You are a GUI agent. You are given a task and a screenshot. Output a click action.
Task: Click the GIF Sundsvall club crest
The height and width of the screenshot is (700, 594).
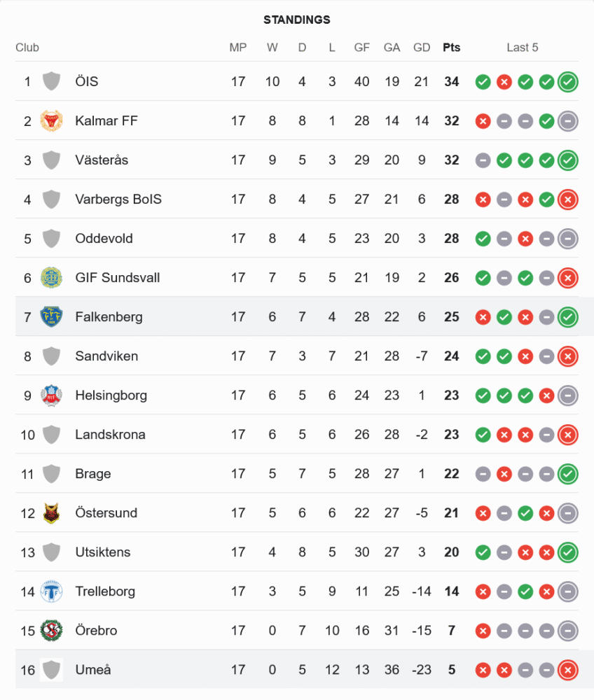tap(51, 278)
